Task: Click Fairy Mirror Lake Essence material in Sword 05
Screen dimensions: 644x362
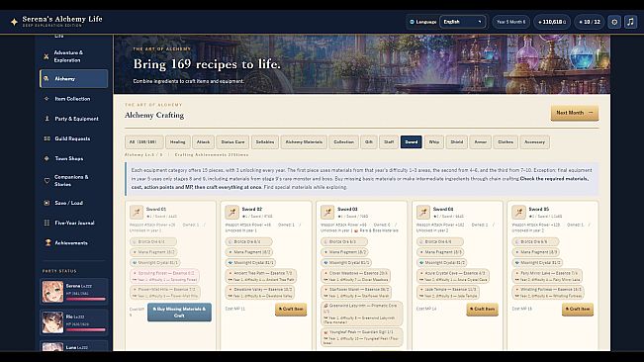Action: pyautogui.click(x=547, y=276)
